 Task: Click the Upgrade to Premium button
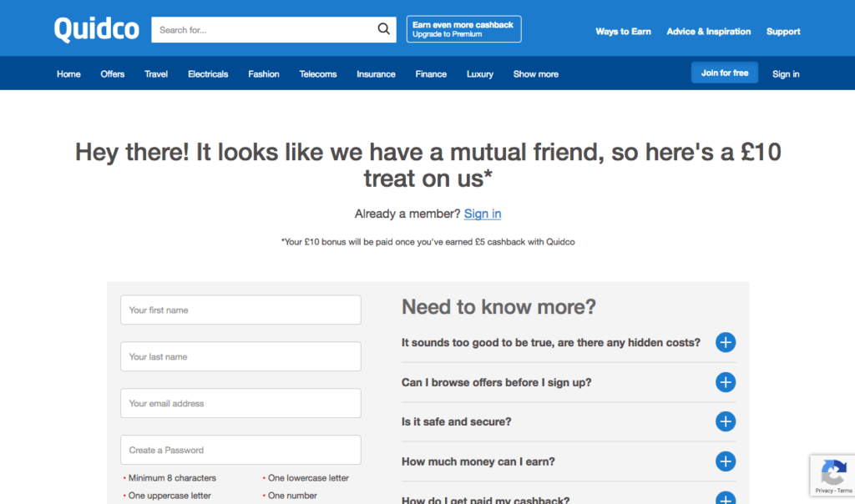[463, 29]
